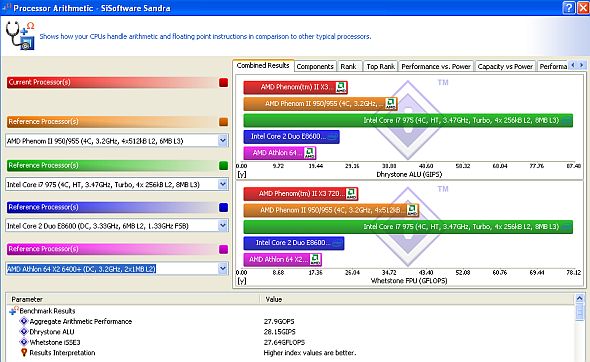Click the AMD logo on Dhrystone Athlon 64 bar

[x=310, y=153]
